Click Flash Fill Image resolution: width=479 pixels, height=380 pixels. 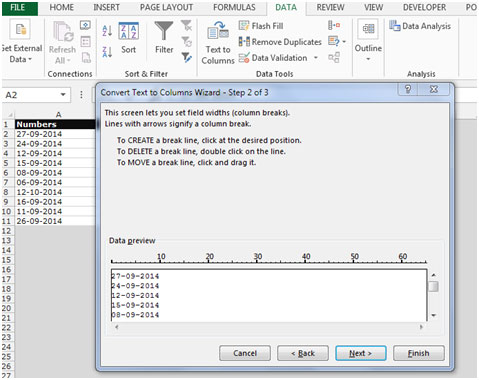pyautogui.click(x=261, y=26)
